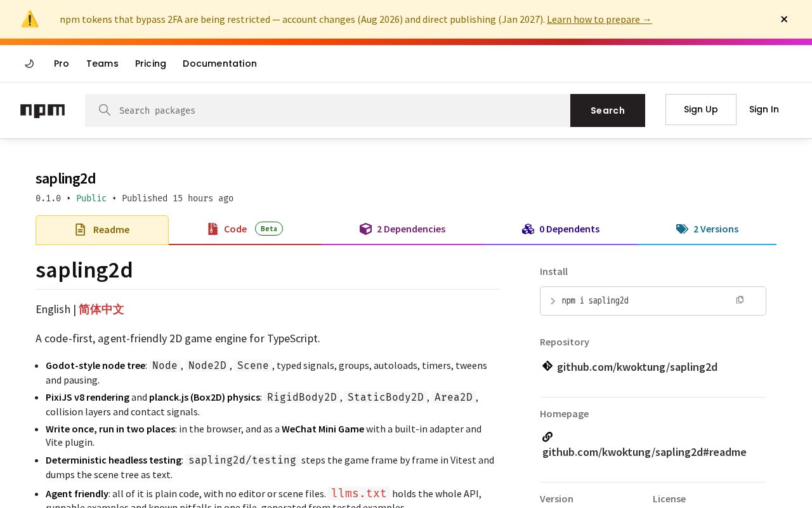
Task: Dismiss the 2FA warning banner
Action: (x=784, y=19)
